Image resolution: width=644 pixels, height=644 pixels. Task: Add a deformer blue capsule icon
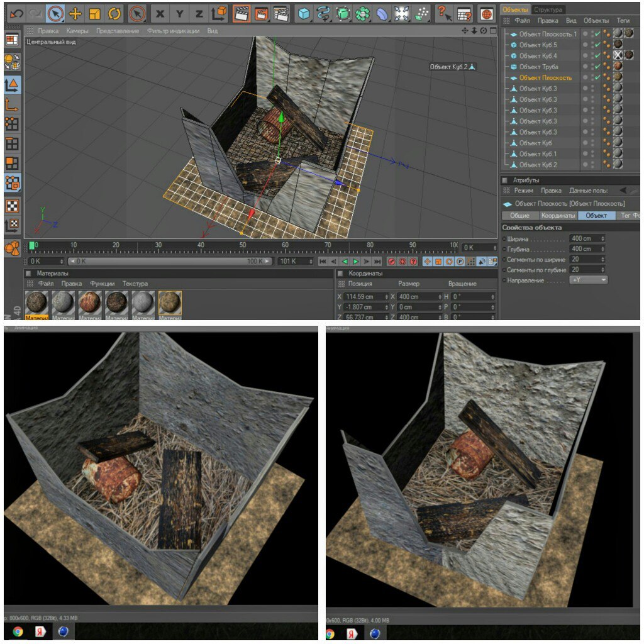point(382,14)
